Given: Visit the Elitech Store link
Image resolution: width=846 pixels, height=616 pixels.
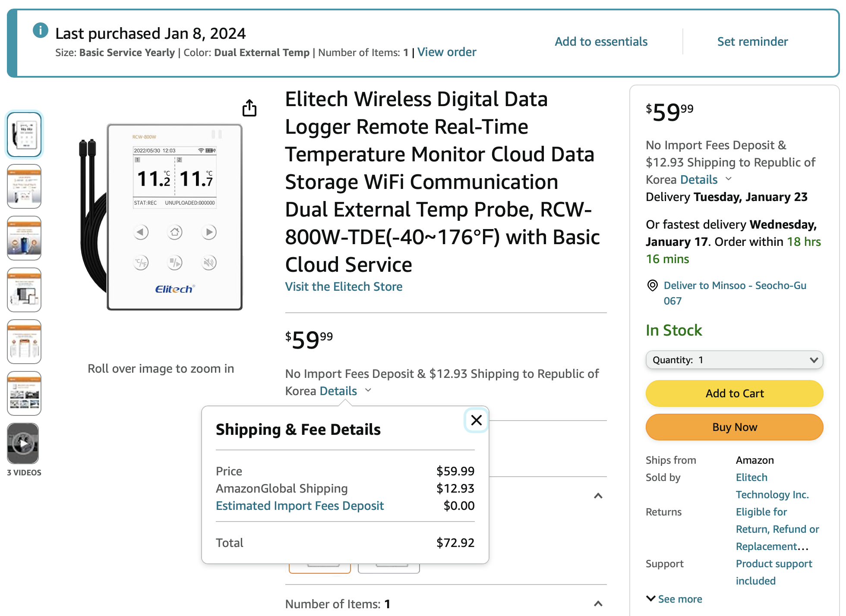Looking at the screenshot, I should point(344,286).
